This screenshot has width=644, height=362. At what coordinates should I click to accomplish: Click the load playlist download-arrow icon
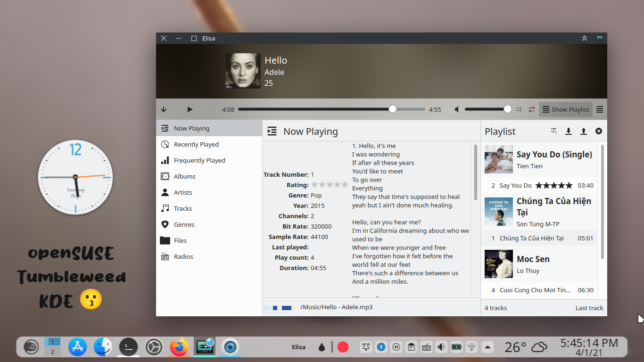click(x=569, y=131)
